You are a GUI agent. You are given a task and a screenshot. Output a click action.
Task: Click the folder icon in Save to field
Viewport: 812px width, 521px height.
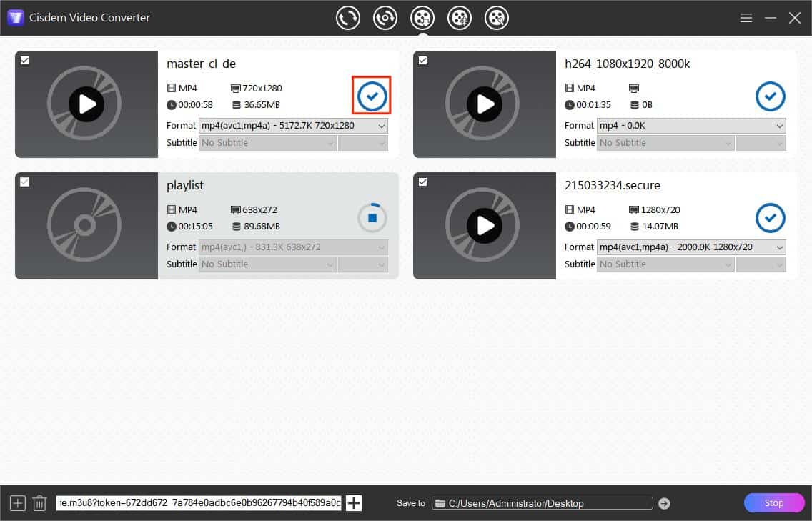coord(440,503)
